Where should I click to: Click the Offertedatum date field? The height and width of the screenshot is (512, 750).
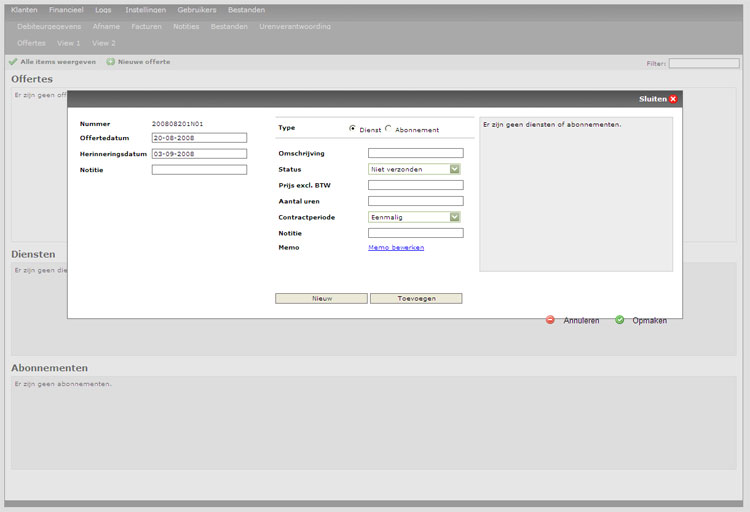point(199,138)
